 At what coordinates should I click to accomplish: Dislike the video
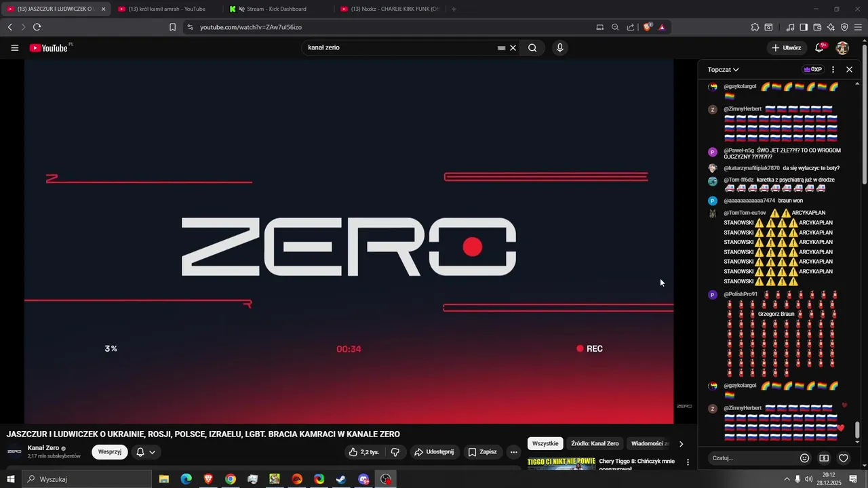click(395, 452)
